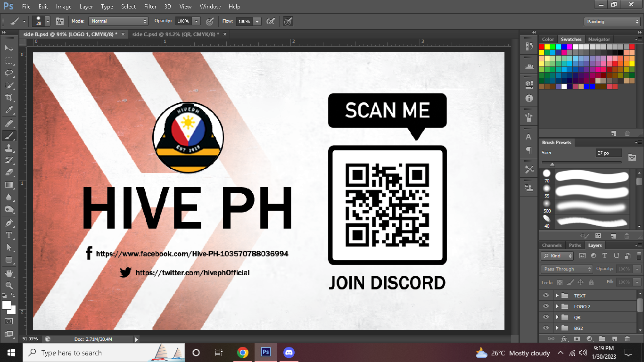Select the Lasso tool
The image size is (644, 362).
[x=9, y=73]
